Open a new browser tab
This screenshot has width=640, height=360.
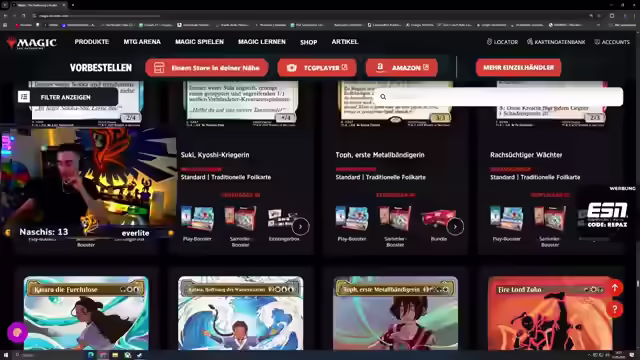coord(73,5)
